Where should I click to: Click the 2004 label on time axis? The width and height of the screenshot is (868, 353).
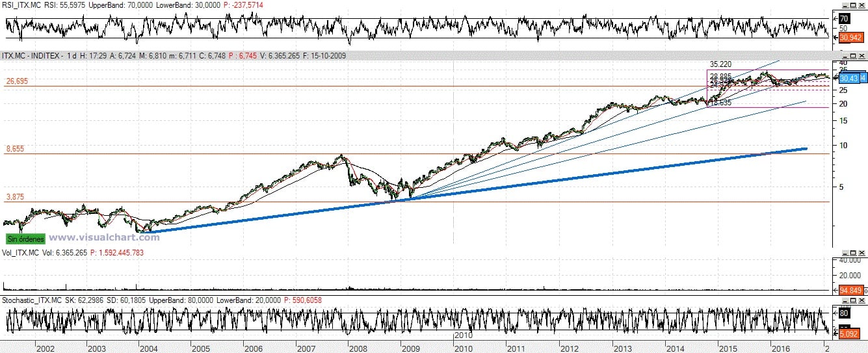tap(148, 348)
